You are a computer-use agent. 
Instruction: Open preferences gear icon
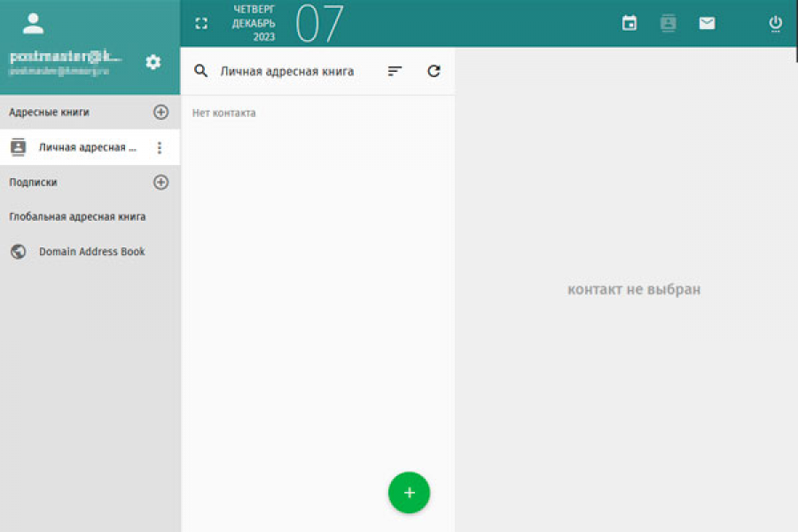click(x=153, y=62)
